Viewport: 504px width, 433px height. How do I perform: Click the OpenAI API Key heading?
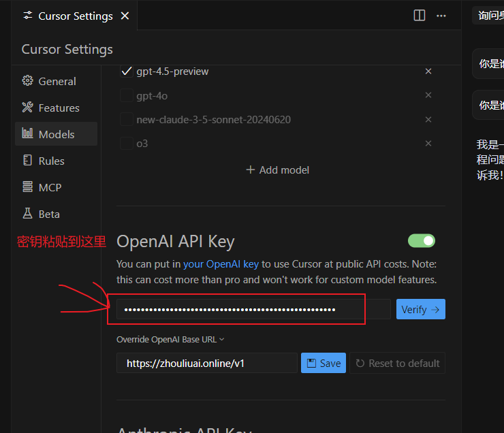coord(176,242)
